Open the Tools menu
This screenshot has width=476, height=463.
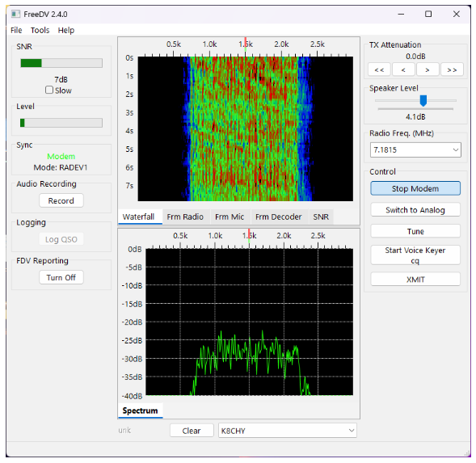point(40,31)
